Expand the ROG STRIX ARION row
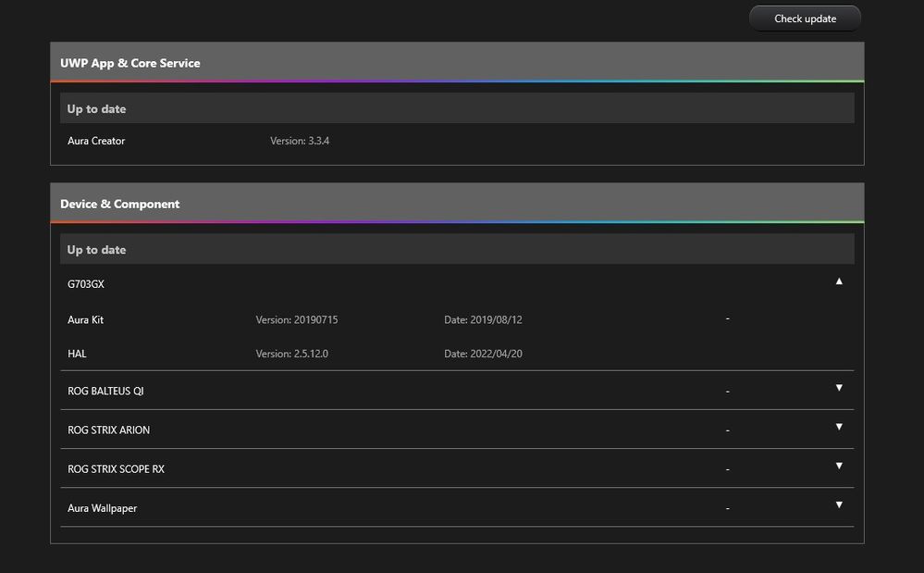Image resolution: width=924 pixels, height=573 pixels. 839,427
